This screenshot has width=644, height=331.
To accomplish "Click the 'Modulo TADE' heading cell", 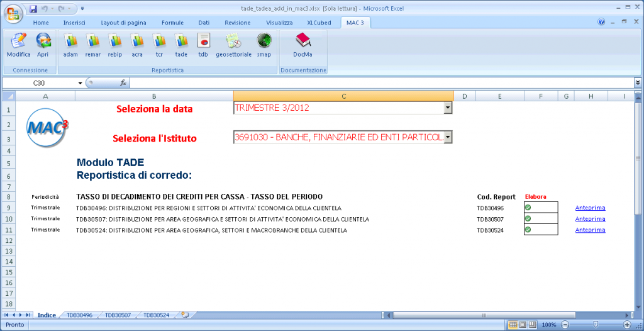I will pos(111,163).
